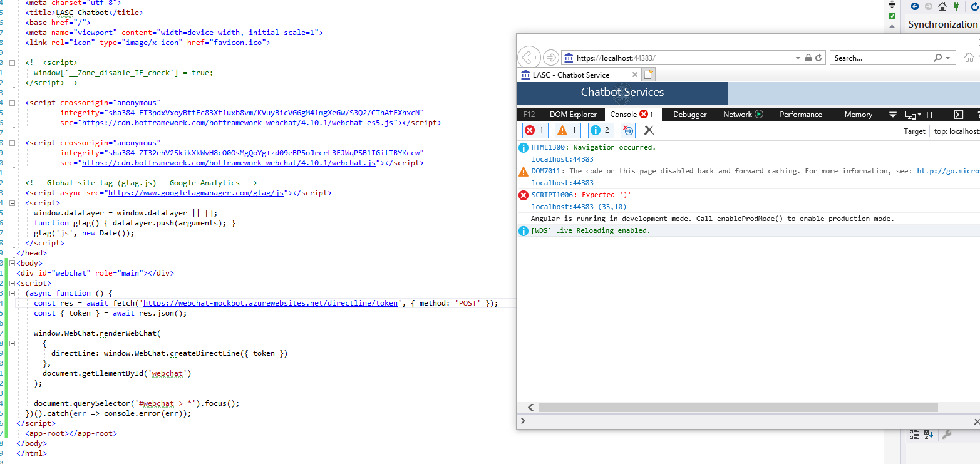
Task: Switch to the Debugger tab
Action: point(689,115)
